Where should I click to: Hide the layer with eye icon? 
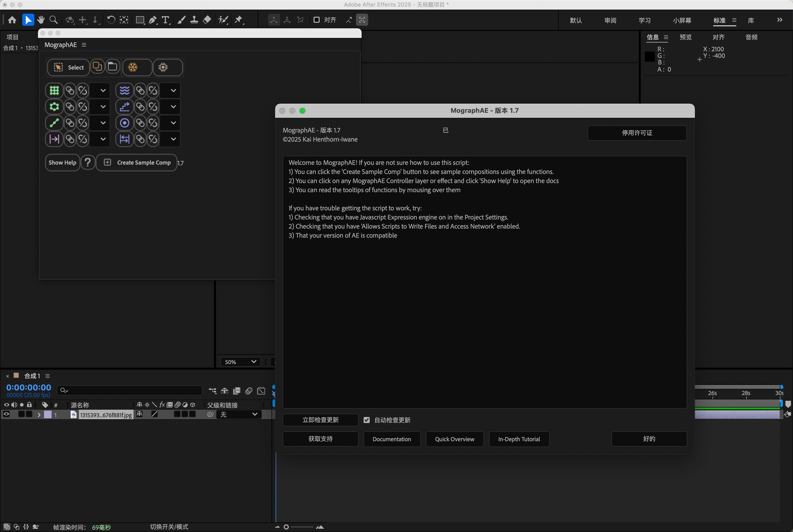[7, 414]
